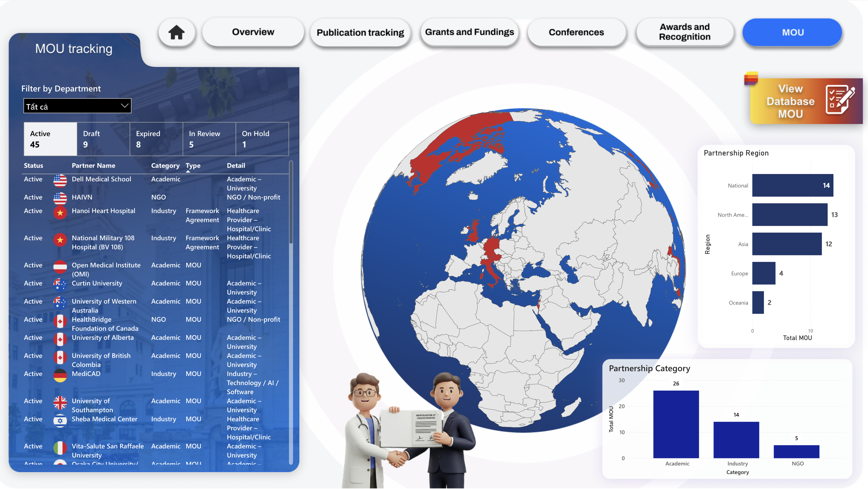Click the North America bar showing 13

tap(790, 215)
